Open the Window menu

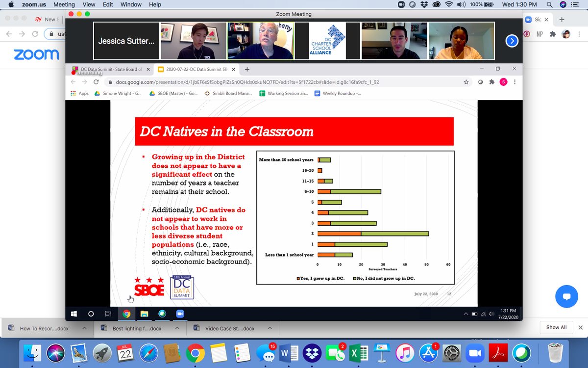pyautogui.click(x=131, y=4)
